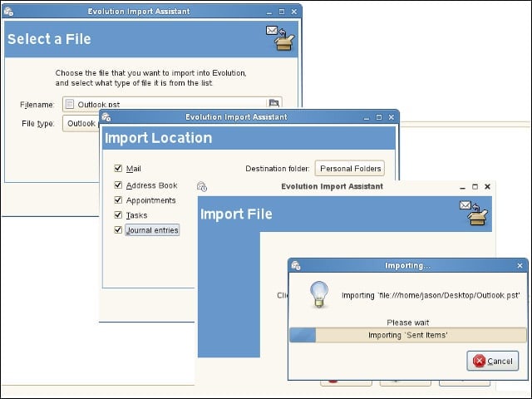Toggle the Journal entries checkbox

pyautogui.click(x=118, y=229)
